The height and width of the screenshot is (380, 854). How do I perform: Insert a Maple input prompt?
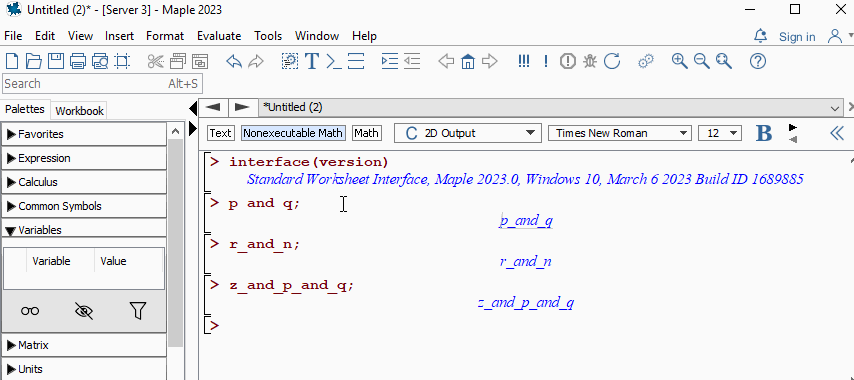(333, 61)
